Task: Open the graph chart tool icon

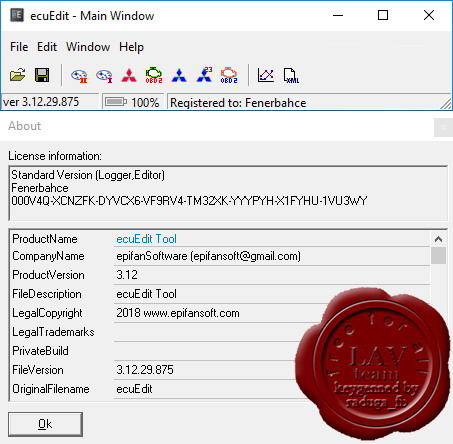Action: point(266,75)
